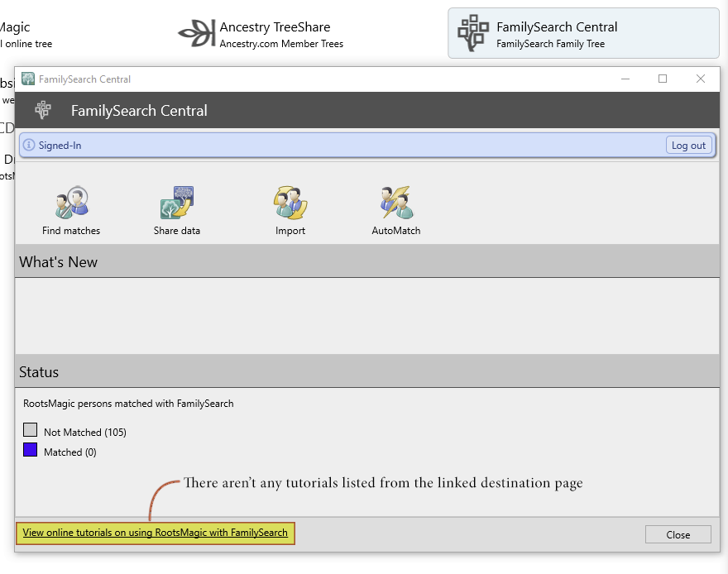Screen dimensions: 728x574
Task: Click the Not Matched (105) label
Action: pos(85,432)
